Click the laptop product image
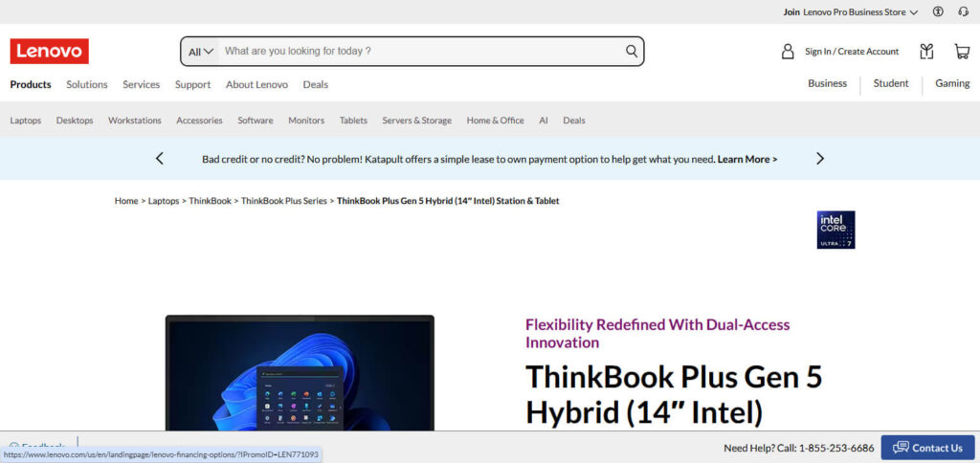The image size is (980, 463). pos(300,373)
